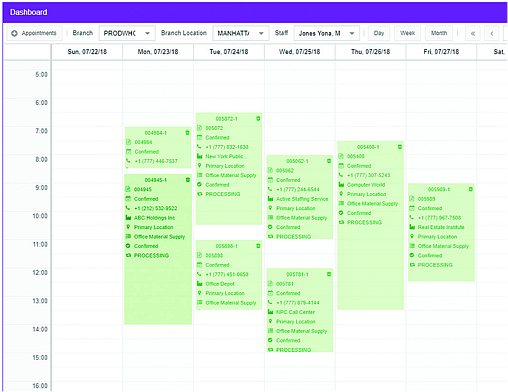Remove the Office Depot appointment with its trash icon
Image resolution: width=508 pixels, height=392 pixels.
(x=258, y=246)
